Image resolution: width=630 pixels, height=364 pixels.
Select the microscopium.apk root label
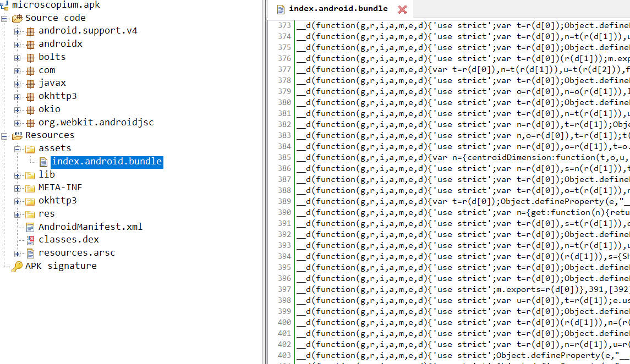(x=56, y=5)
